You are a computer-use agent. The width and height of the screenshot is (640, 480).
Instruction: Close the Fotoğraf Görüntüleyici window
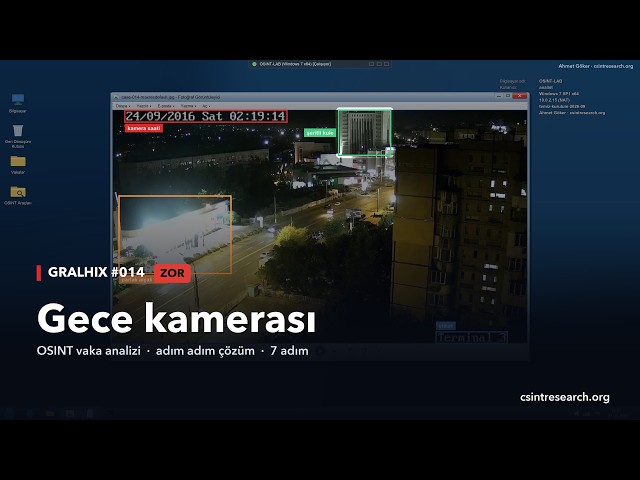tap(520, 96)
